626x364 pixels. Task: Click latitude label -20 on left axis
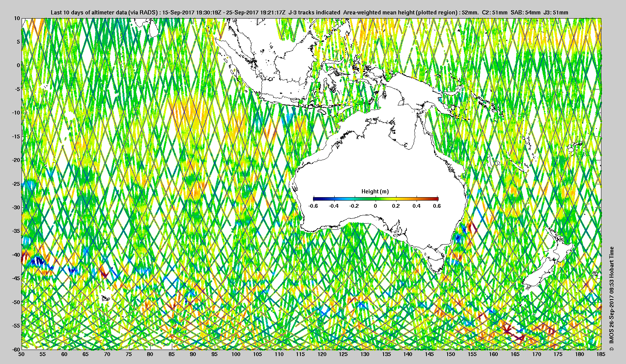16,160
